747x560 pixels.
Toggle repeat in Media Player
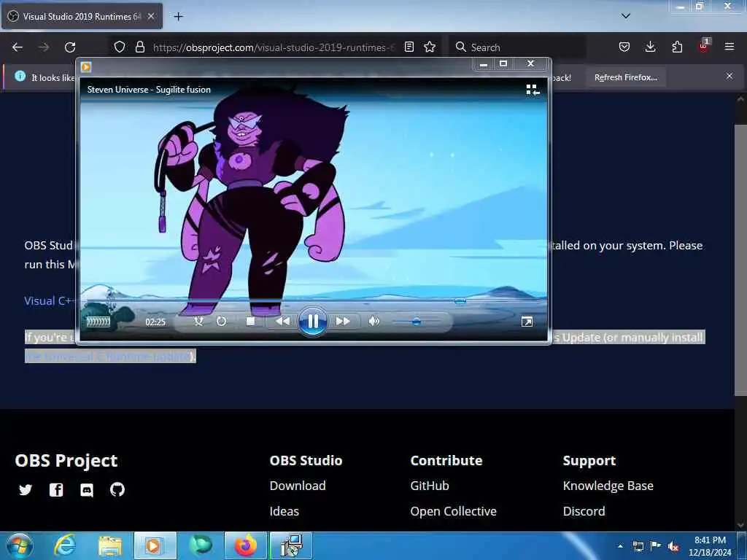click(x=221, y=322)
